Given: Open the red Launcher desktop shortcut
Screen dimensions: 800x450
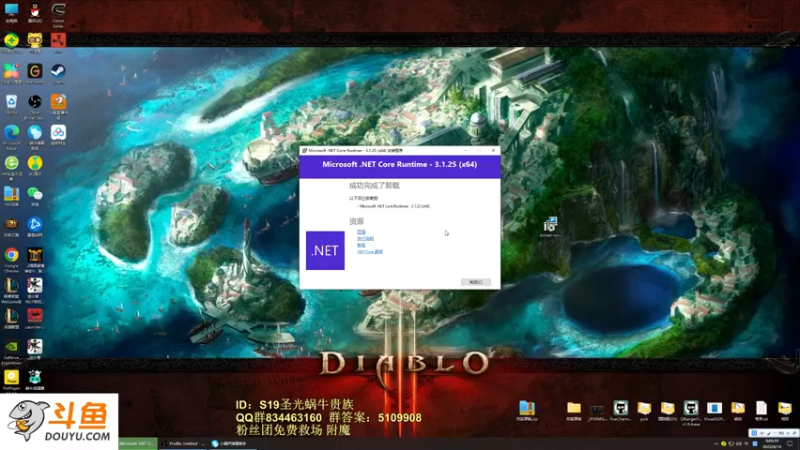Looking at the screenshot, I should coord(35,318).
